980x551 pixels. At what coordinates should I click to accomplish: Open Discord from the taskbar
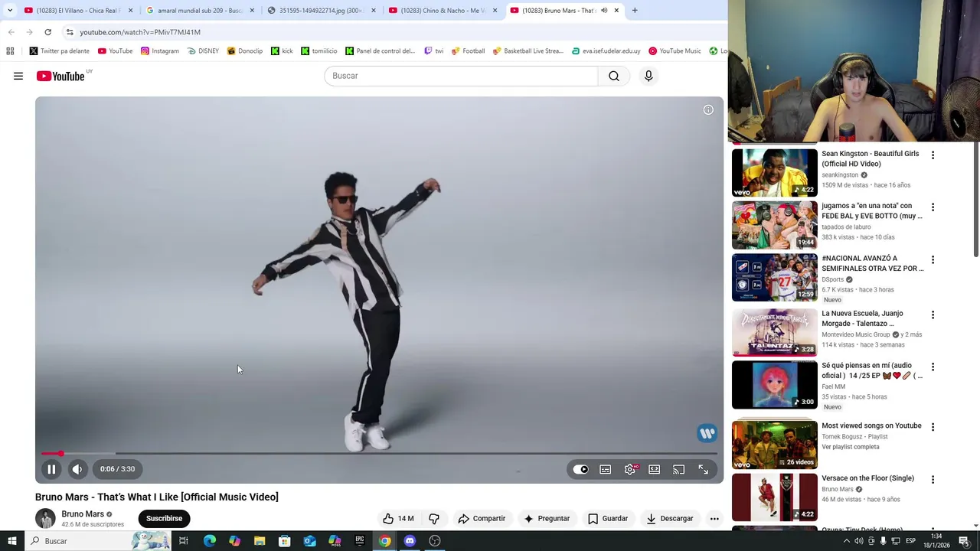pyautogui.click(x=410, y=541)
